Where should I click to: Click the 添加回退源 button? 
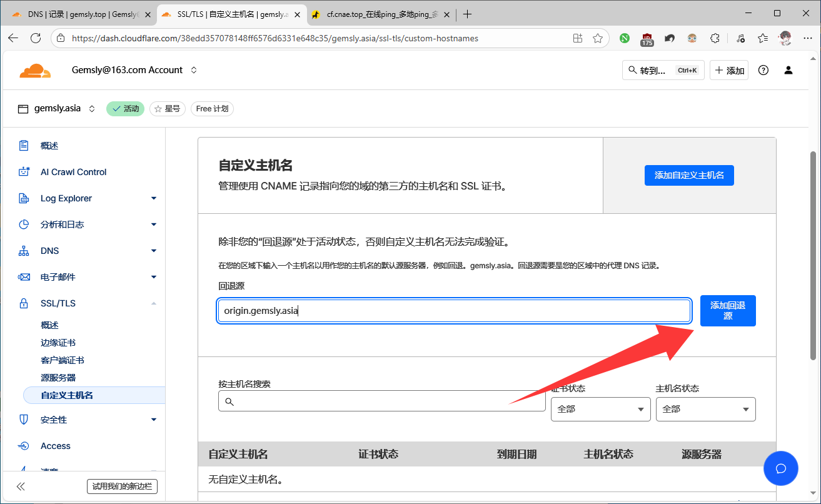pyautogui.click(x=727, y=310)
